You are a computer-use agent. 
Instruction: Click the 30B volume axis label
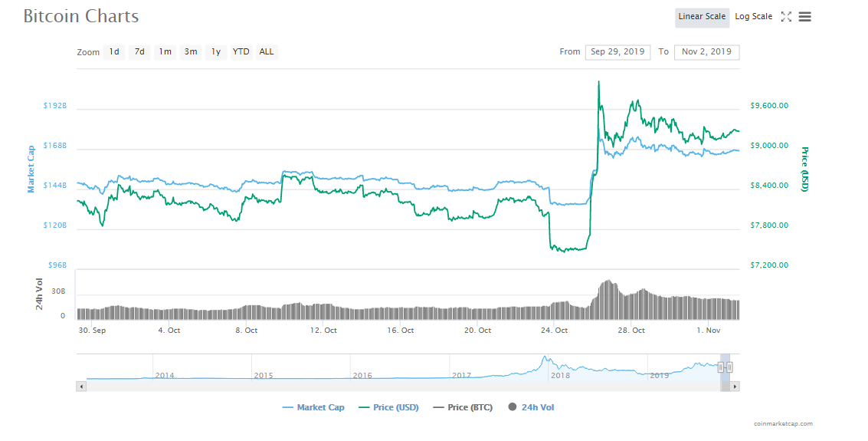pyautogui.click(x=59, y=291)
